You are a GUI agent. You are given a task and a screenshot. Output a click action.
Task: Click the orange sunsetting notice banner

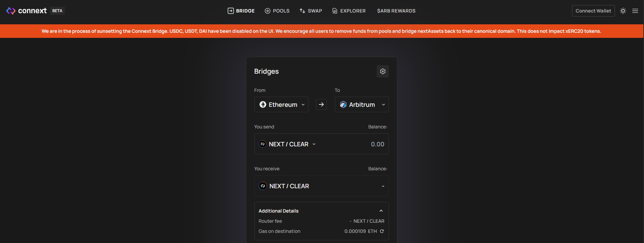[322, 31]
